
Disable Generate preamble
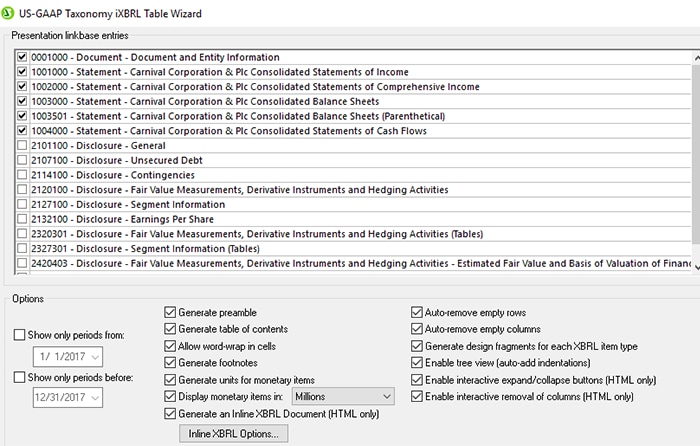(170, 312)
